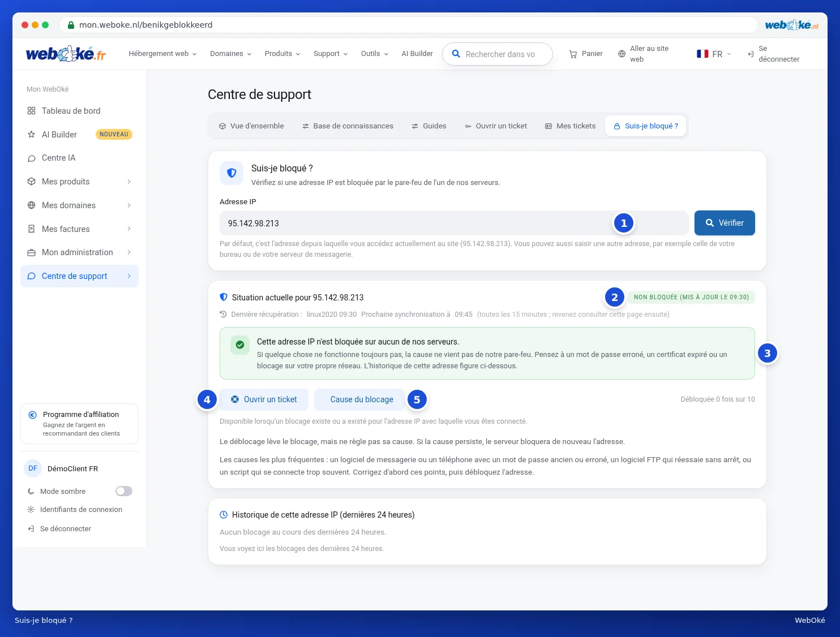Image resolution: width=840 pixels, height=637 pixels.
Task: Click the AI Builder star icon
Action: pos(31,135)
